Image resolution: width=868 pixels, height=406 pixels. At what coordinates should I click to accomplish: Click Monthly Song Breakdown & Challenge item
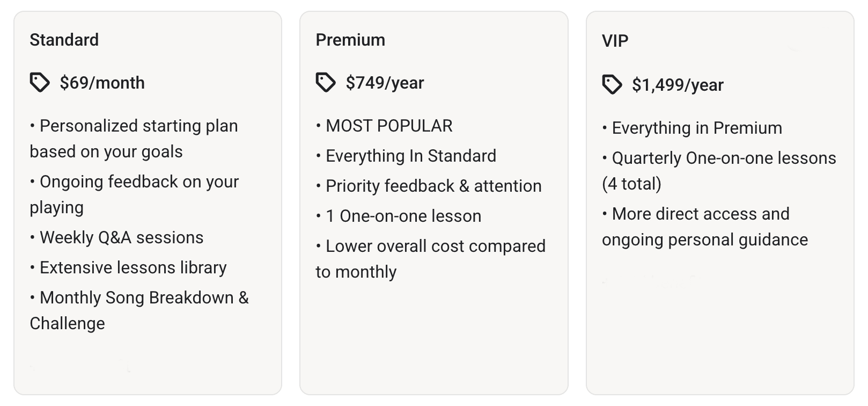click(x=144, y=298)
